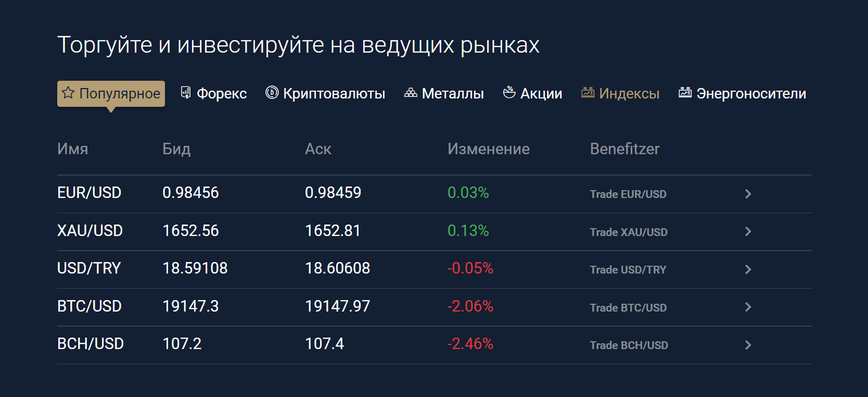This screenshot has width=868, height=397.
Task: Click the BCH/USD instrument name
Action: tap(91, 344)
